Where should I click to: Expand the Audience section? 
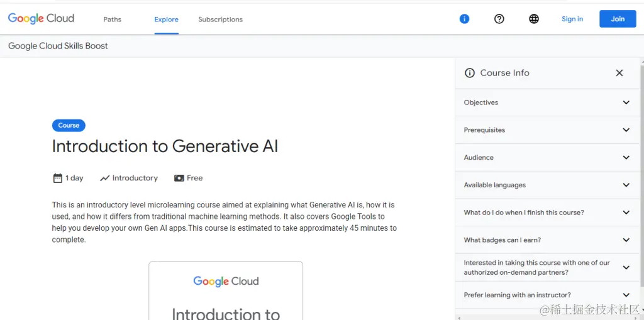click(x=547, y=157)
